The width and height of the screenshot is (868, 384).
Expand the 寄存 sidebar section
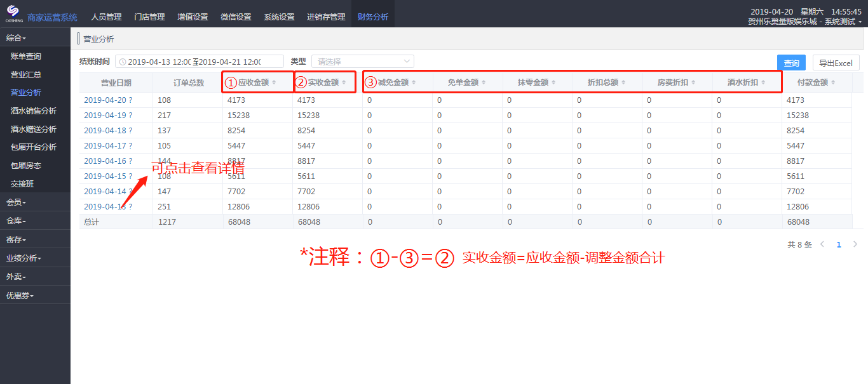pyautogui.click(x=35, y=239)
